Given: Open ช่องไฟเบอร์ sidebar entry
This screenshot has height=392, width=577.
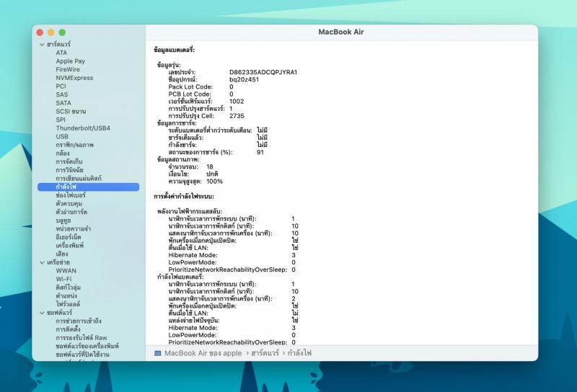Looking at the screenshot, I should pyautogui.click(x=70, y=195).
